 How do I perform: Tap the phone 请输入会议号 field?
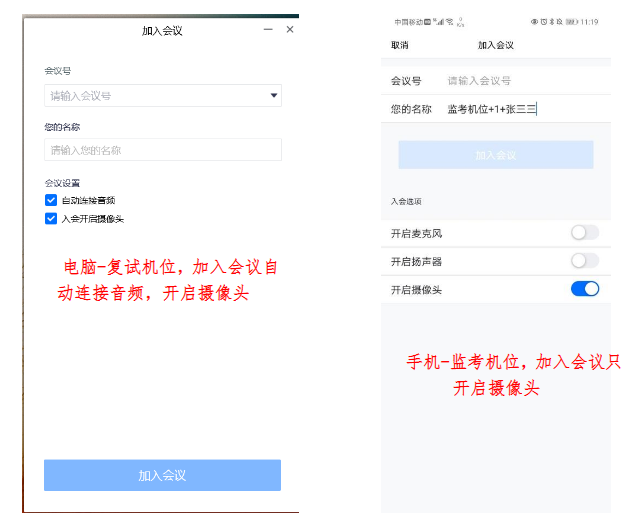[510, 81]
